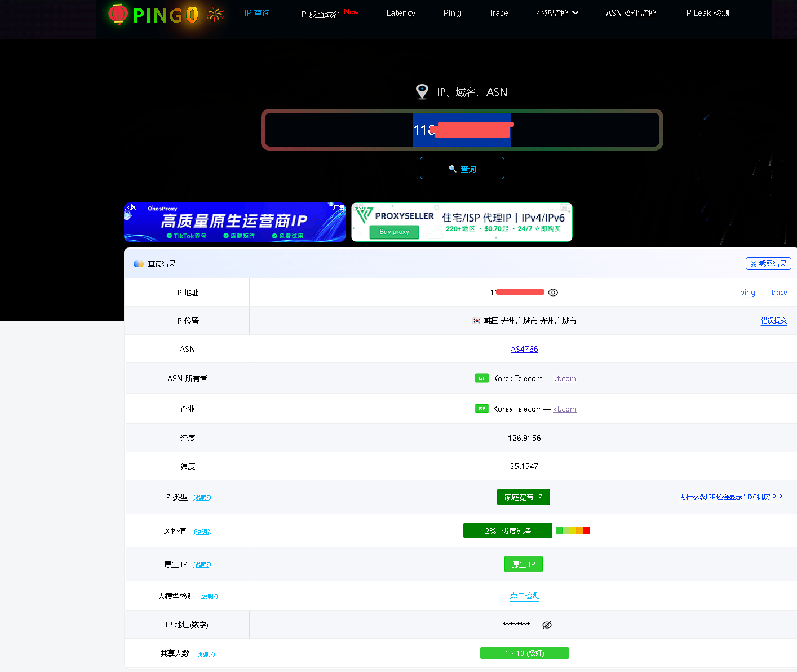The height and width of the screenshot is (672, 797).
Task: Click the PING0 lantern logo
Action: coord(118,14)
